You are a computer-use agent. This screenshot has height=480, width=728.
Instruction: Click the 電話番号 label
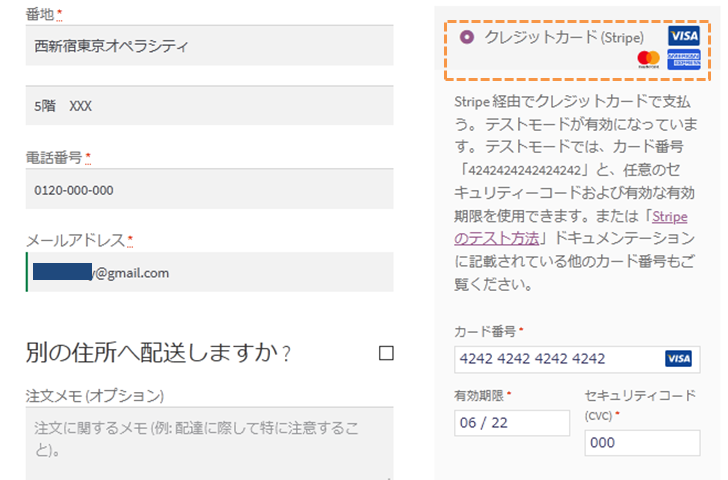click(x=54, y=158)
